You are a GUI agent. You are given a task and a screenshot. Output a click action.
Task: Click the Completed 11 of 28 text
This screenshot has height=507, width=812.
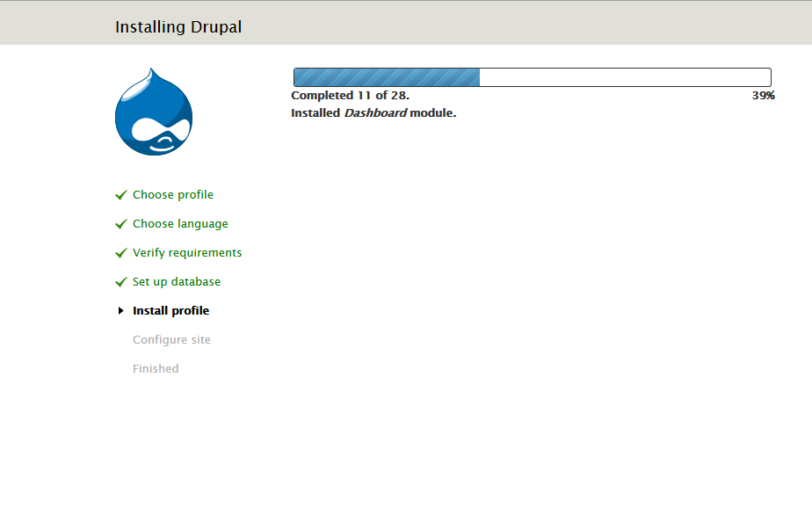click(x=350, y=95)
